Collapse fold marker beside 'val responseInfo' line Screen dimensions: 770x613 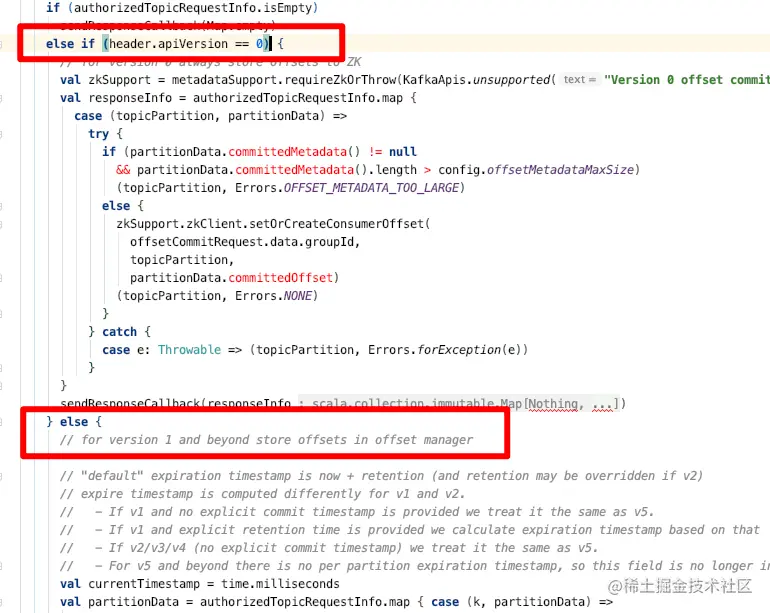pyautogui.click(x=1, y=98)
